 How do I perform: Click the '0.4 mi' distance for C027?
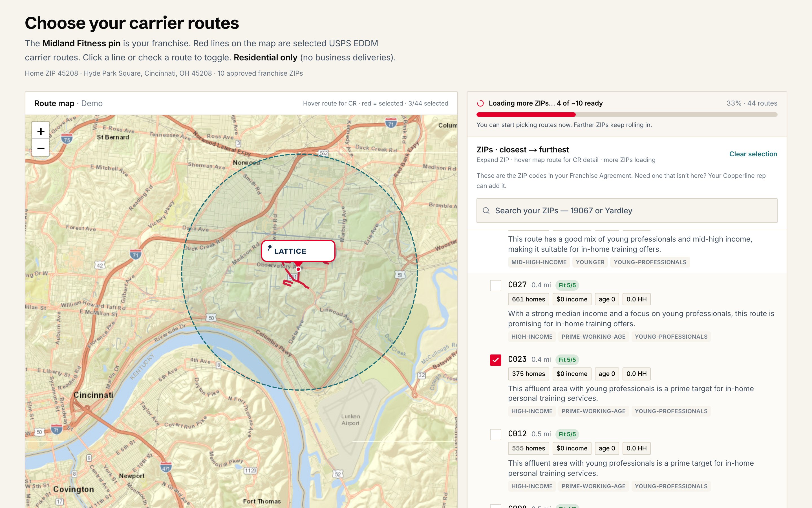coord(541,285)
